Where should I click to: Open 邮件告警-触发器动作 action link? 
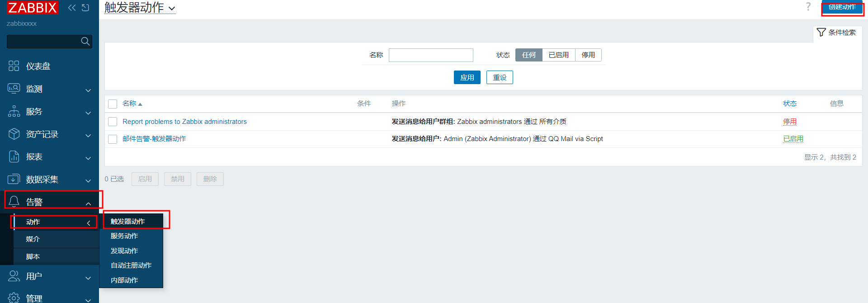click(154, 139)
